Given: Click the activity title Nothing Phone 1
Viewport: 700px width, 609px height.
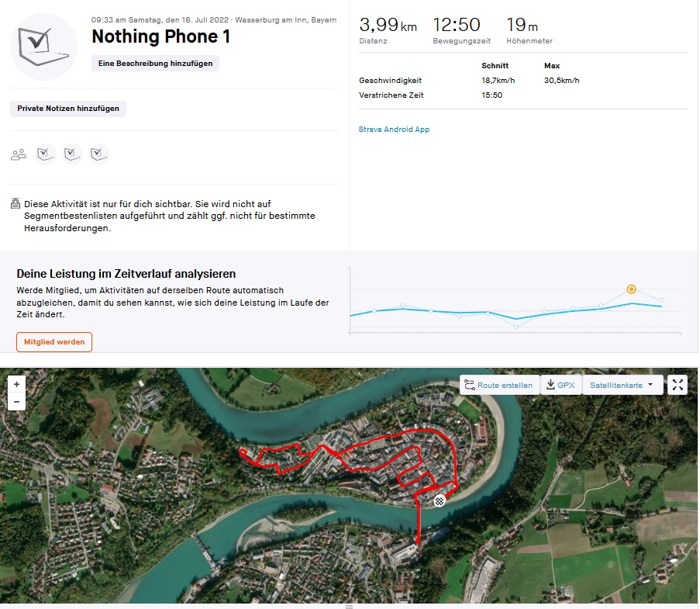Looking at the screenshot, I should point(160,36).
